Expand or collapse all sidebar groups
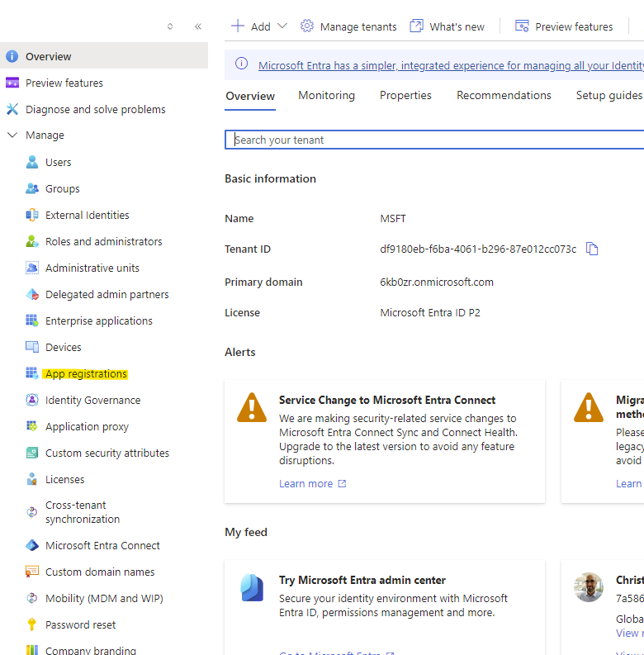Screen dimensions: 644x655 [x=170, y=26]
